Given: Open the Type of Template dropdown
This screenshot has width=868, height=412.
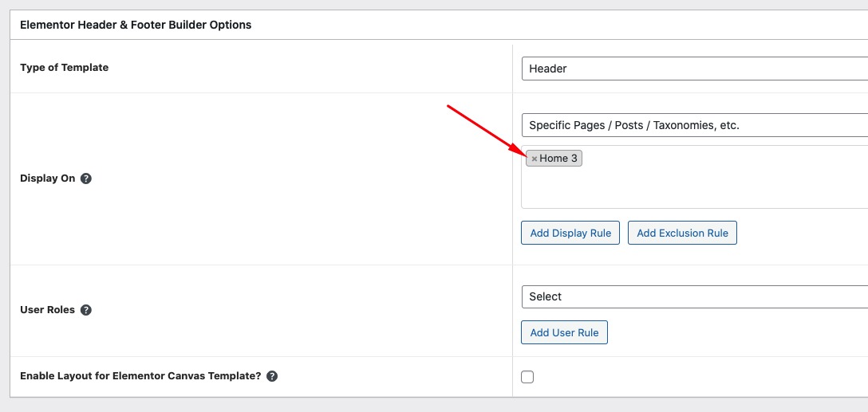Looking at the screenshot, I should pos(694,69).
